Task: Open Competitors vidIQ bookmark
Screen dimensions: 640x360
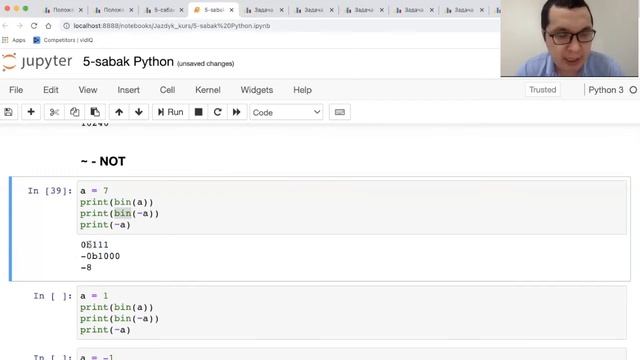Action: pyautogui.click(x=63, y=40)
